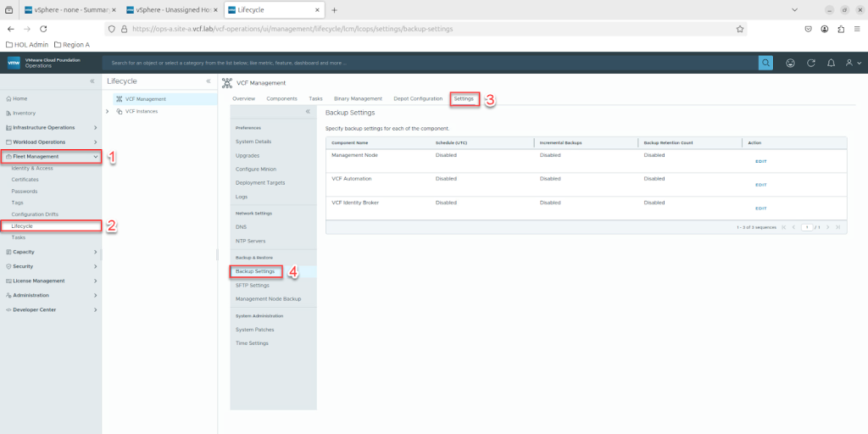868x434 pixels.
Task: Switch to the Tasks tab
Action: (315, 98)
